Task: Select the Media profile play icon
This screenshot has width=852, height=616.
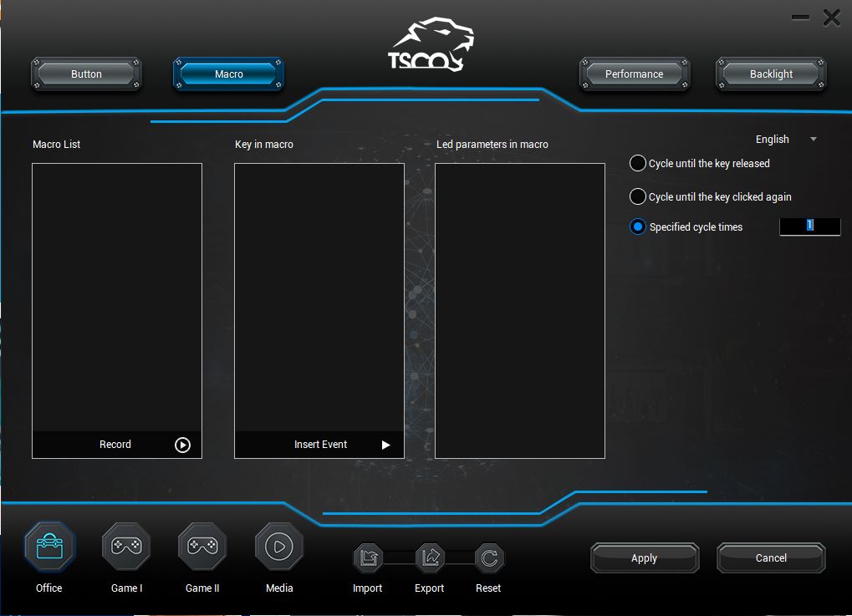Action: (279, 547)
